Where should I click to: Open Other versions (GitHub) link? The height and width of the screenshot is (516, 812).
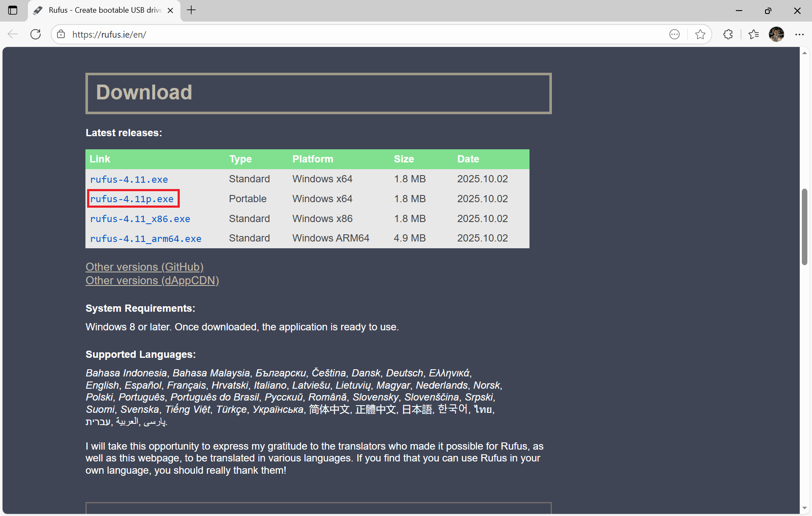[x=145, y=267]
